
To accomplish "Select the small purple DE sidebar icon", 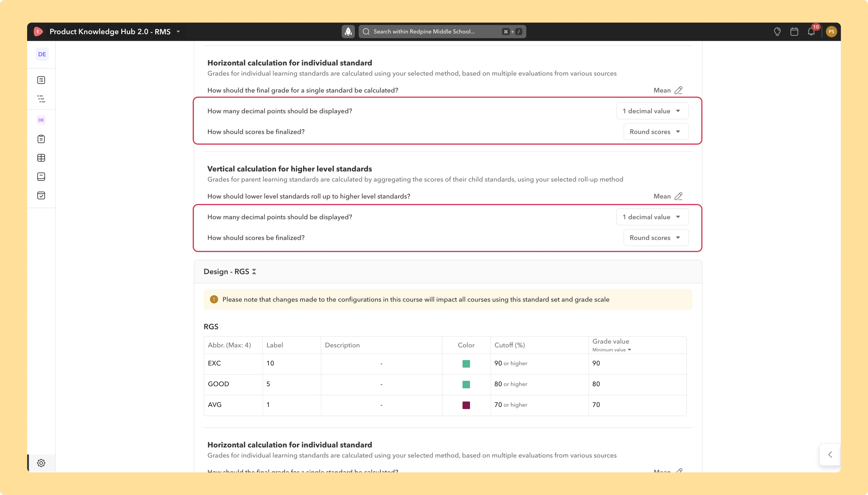I will 41,120.
